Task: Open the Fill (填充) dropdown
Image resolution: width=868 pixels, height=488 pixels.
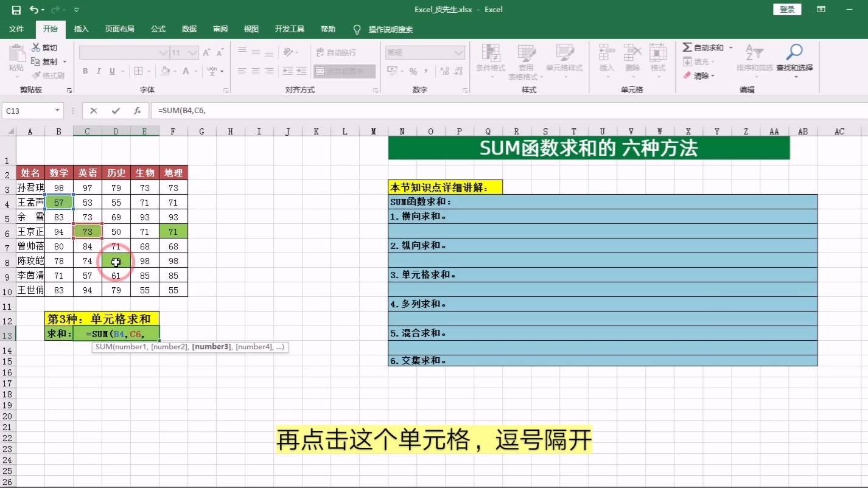Action: [699, 61]
